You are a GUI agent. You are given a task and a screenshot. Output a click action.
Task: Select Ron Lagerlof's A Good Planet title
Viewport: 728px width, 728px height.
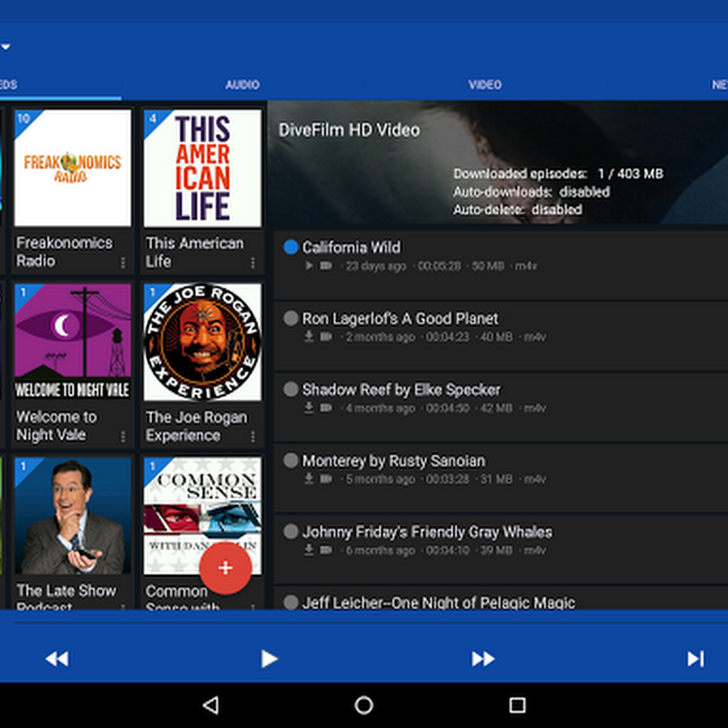point(400,319)
